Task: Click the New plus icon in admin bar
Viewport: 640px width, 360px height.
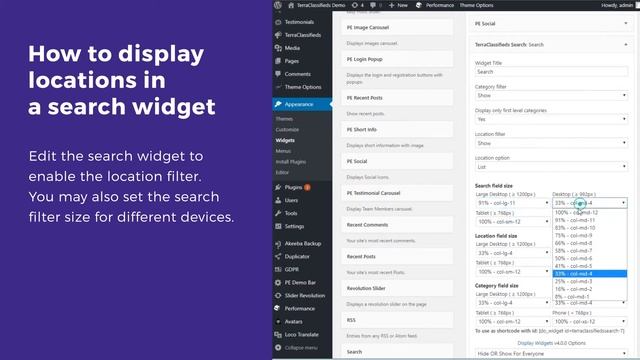Action: 391,5
